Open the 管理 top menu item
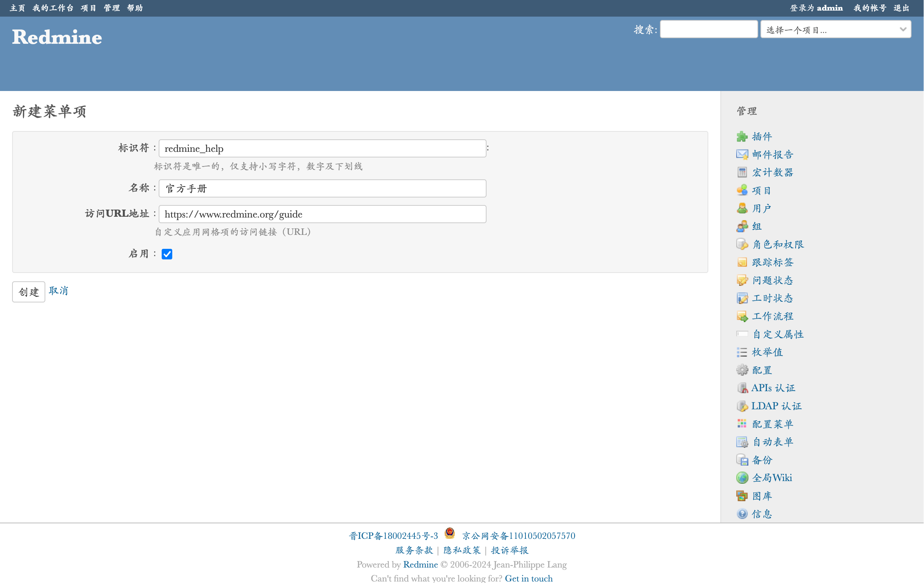Screen dimensions: 924x583 [112, 8]
